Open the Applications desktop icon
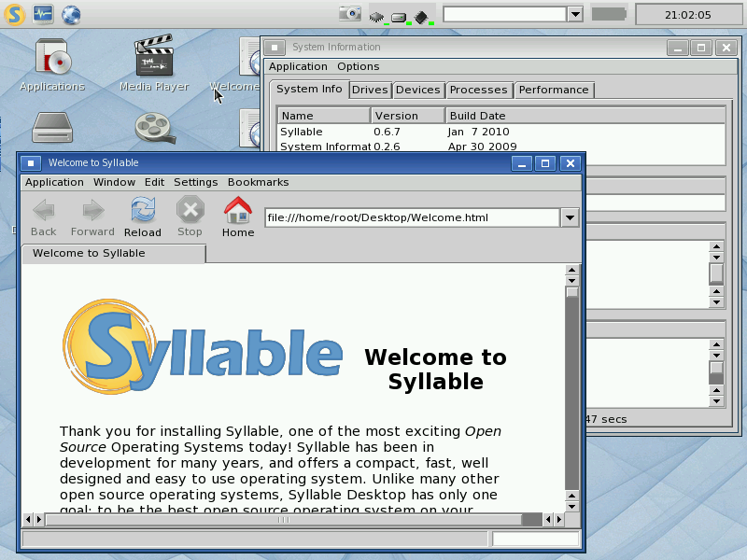This screenshot has width=747, height=560. [x=52, y=65]
